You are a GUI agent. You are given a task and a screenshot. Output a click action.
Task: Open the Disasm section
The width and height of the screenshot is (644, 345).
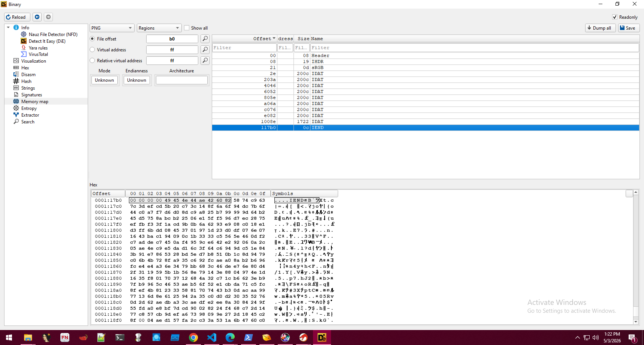[28, 75]
